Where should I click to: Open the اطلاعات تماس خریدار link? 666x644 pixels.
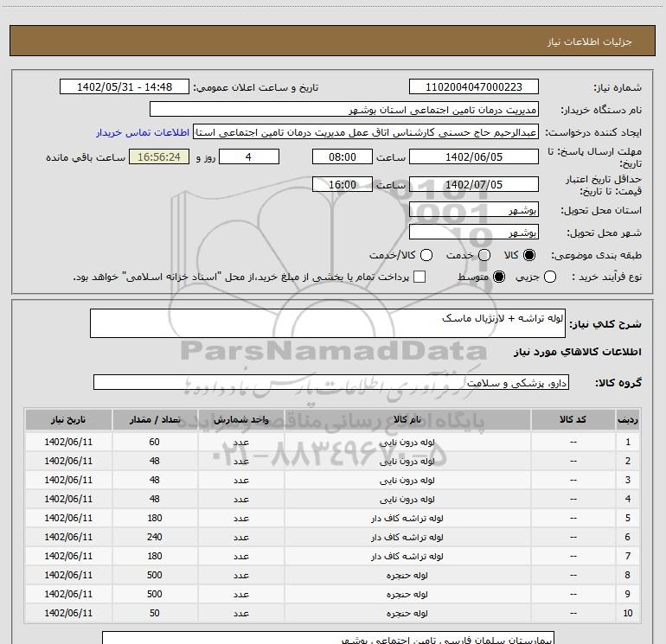(x=143, y=132)
